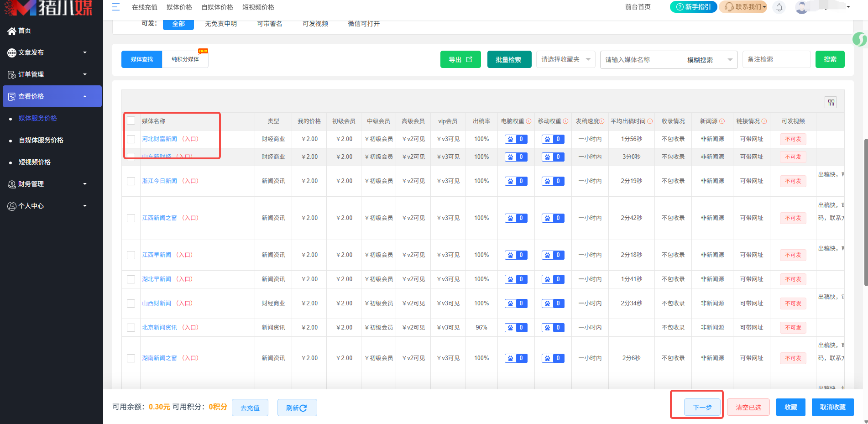Open the column settings grid icon
This screenshot has height=424, width=868.
tap(831, 102)
